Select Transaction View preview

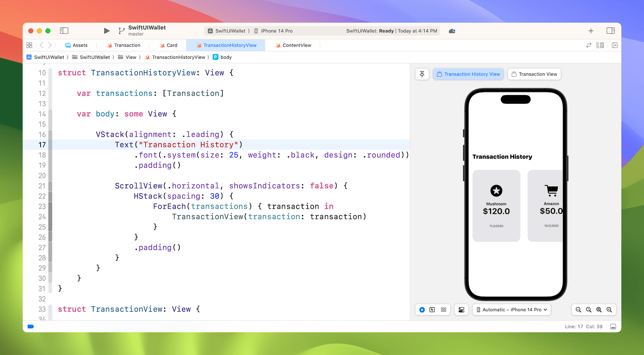534,74
